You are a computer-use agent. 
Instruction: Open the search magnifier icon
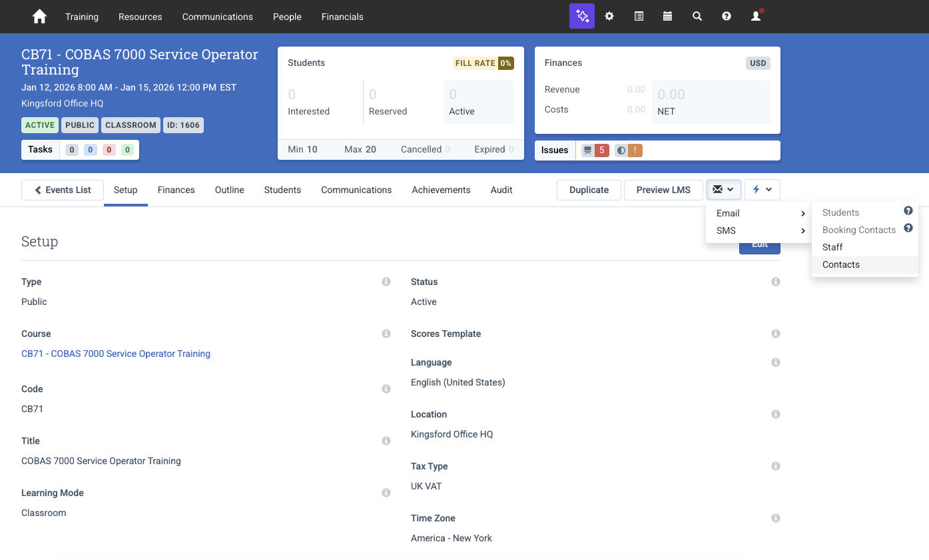[x=697, y=17]
